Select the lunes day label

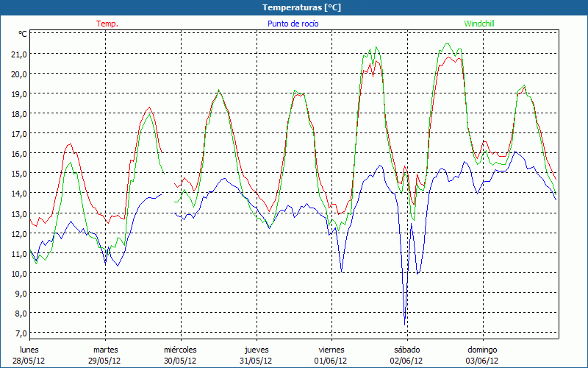point(29,350)
